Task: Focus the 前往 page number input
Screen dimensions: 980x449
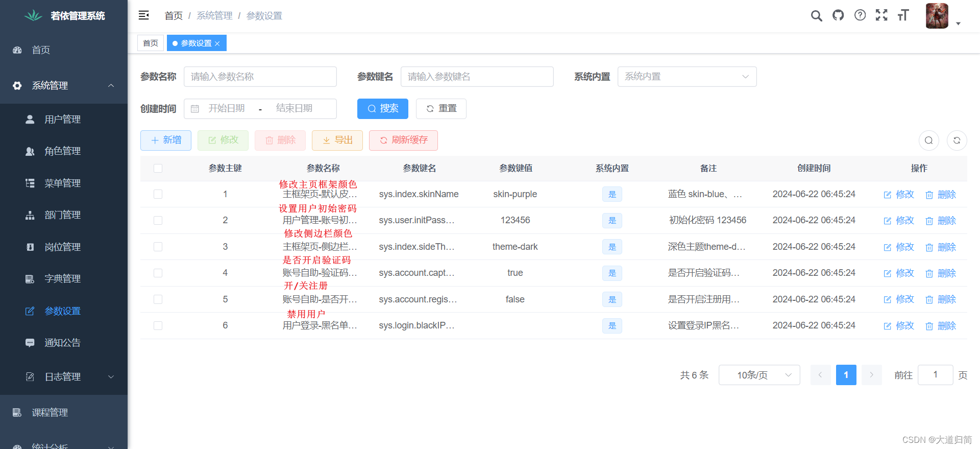Action: [x=936, y=375]
